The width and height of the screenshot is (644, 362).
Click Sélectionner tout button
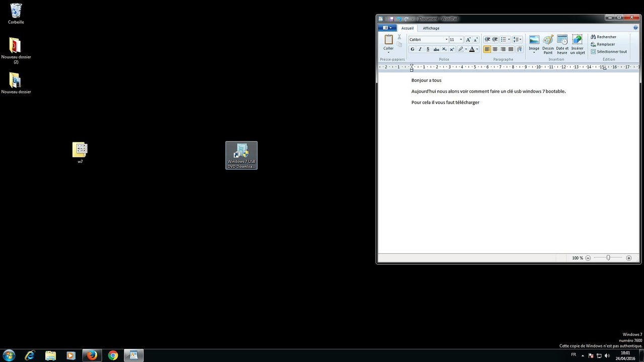(609, 52)
